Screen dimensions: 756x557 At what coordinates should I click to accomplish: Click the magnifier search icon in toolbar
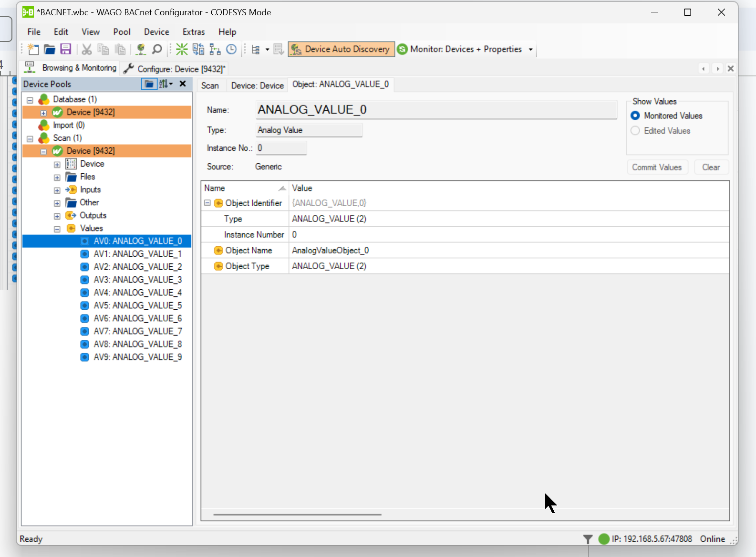[x=156, y=49]
